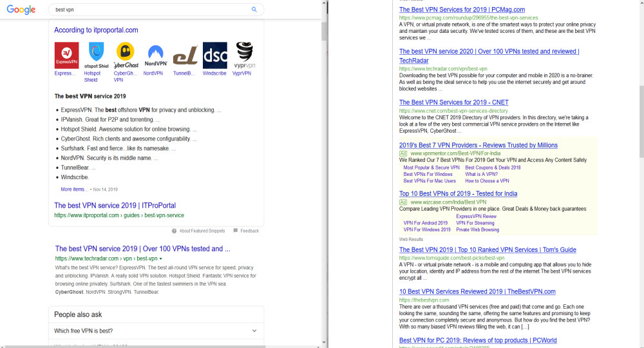Open '2019's Best 7 VPN Providers' ad
644x348 pixels.
coord(478,145)
